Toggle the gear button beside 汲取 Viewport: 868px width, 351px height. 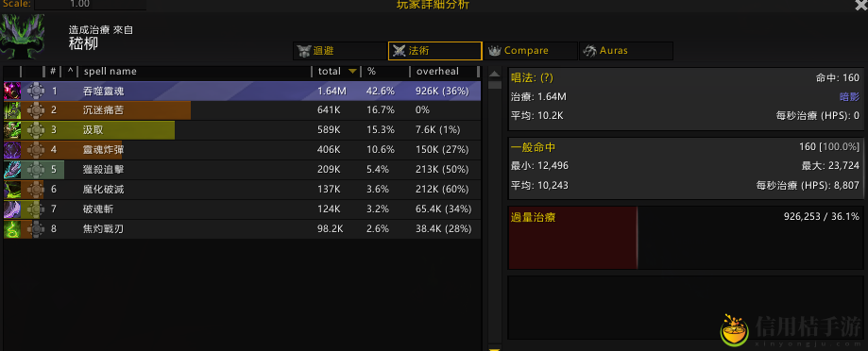[36, 130]
